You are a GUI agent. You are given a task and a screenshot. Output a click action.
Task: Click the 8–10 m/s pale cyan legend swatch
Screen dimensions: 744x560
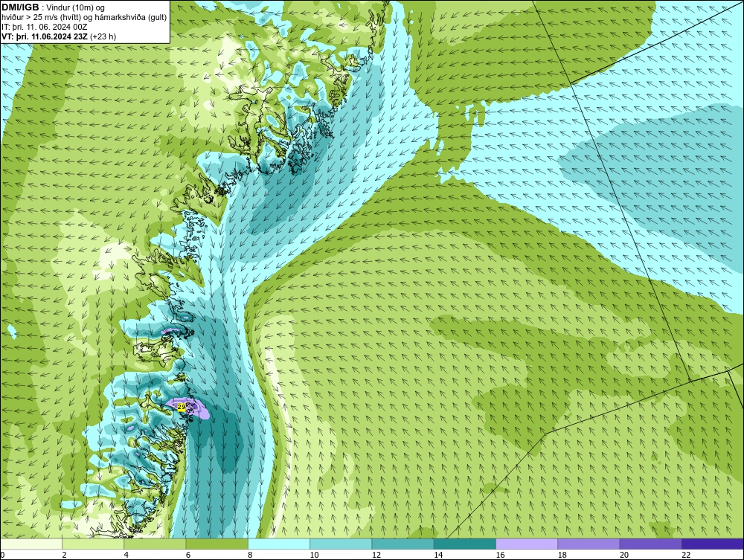[279, 544]
